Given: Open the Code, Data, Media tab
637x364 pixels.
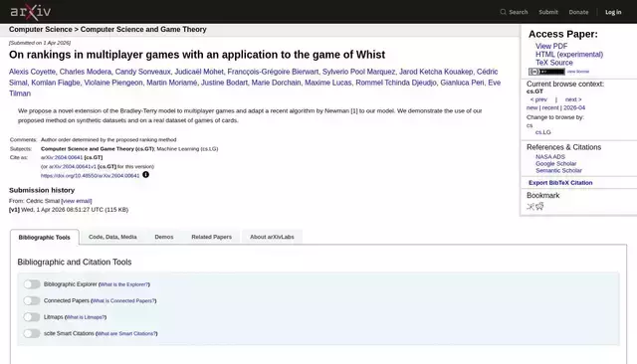Looking at the screenshot, I should tap(112, 237).
